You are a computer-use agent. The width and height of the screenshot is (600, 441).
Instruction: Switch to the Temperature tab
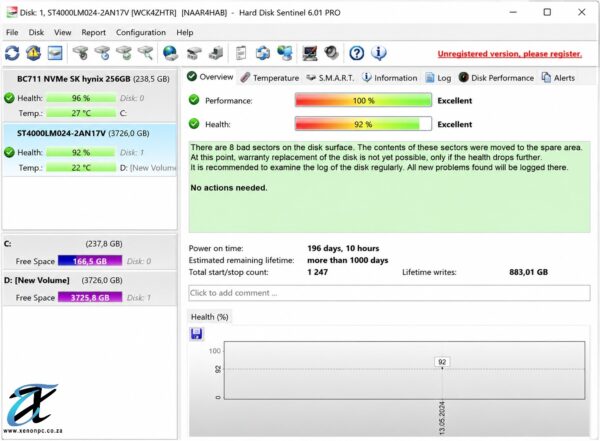(269, 78)
